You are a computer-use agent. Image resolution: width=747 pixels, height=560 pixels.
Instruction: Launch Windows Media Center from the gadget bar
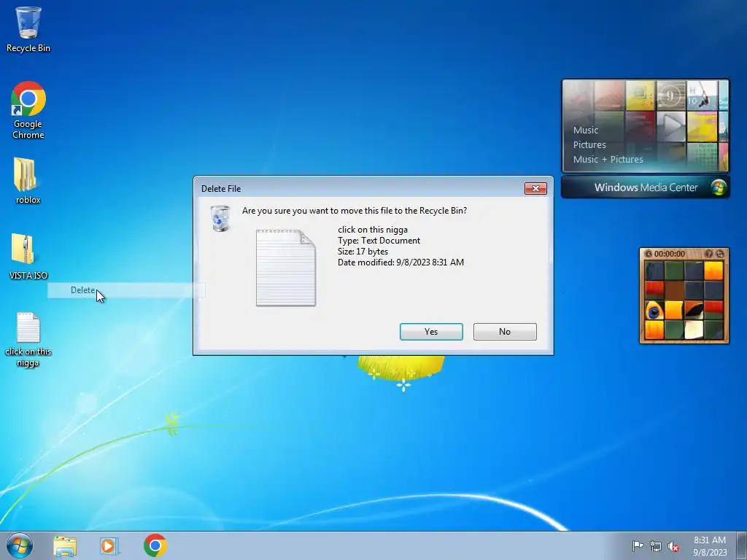coord(646,187)
